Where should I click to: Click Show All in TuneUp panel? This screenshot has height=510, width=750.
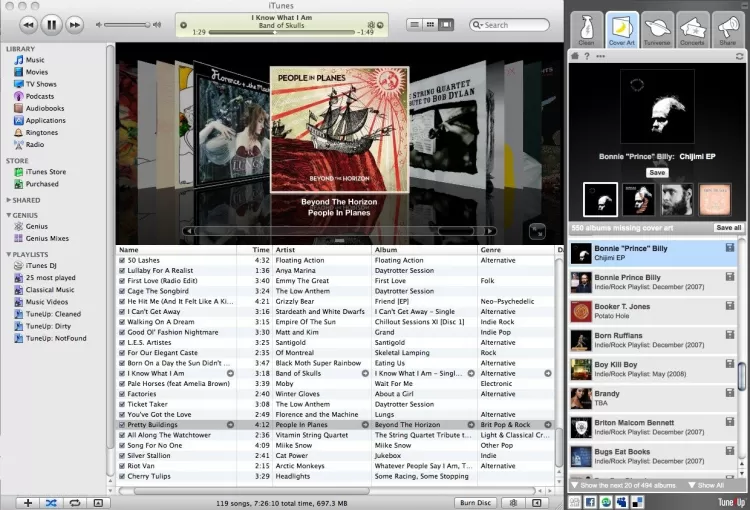(706, 485)
